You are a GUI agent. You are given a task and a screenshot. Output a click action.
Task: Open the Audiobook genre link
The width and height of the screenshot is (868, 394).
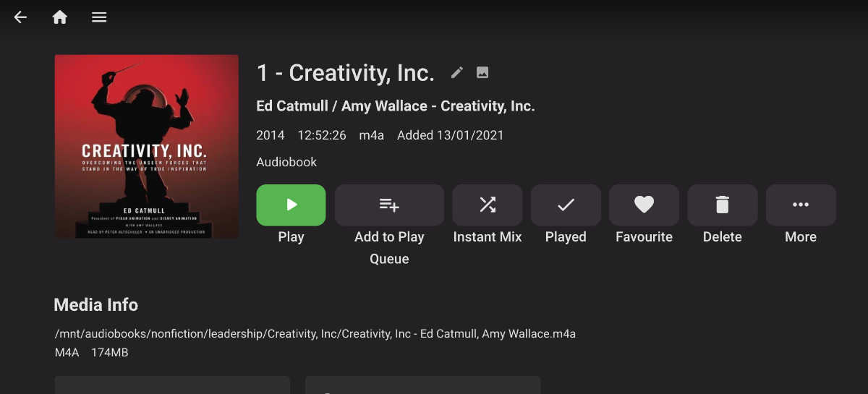point(286,162)
